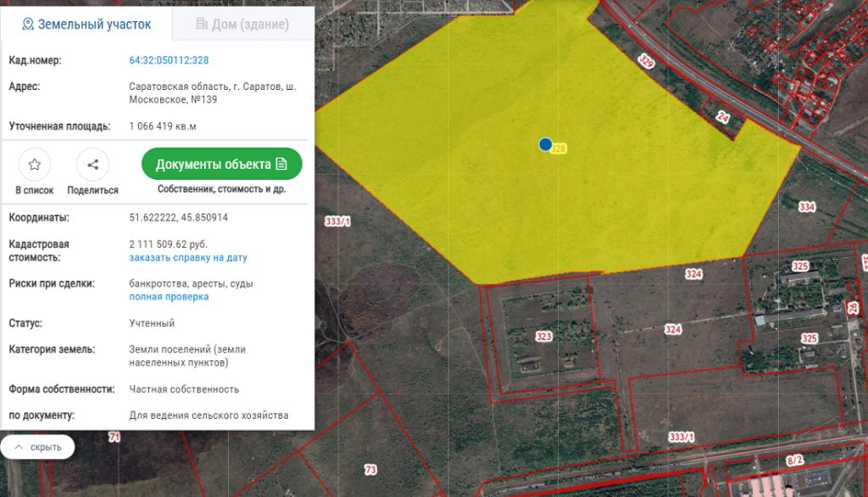Open the Дом (здание) tab

pos(242,25)
